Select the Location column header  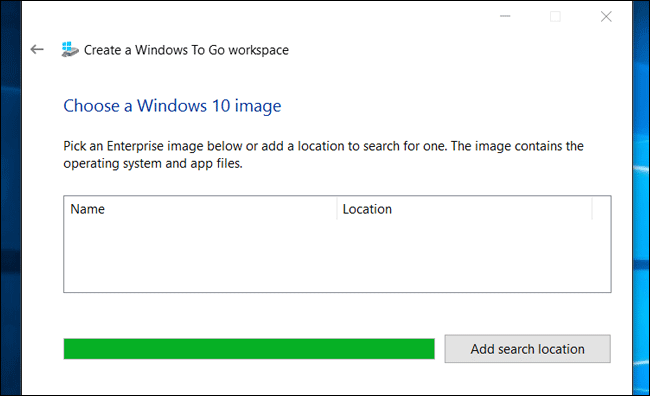pyautogui.click(x=464, y=209)
